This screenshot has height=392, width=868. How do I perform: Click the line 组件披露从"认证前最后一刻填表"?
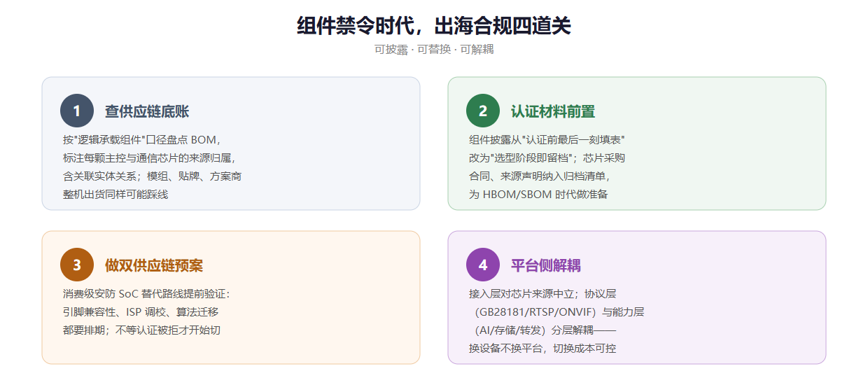pyautogui.click(x=547, y=139)
